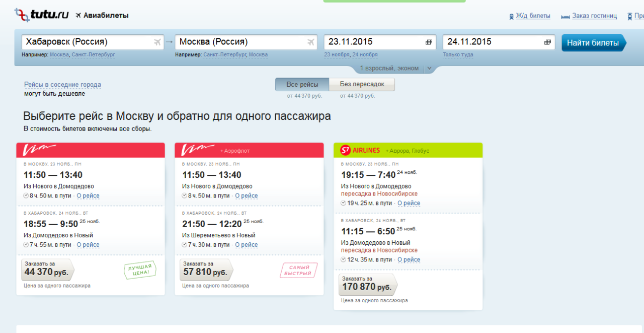Choose the Только туда one-way option
644x333 pixels.
pos(458,54)
